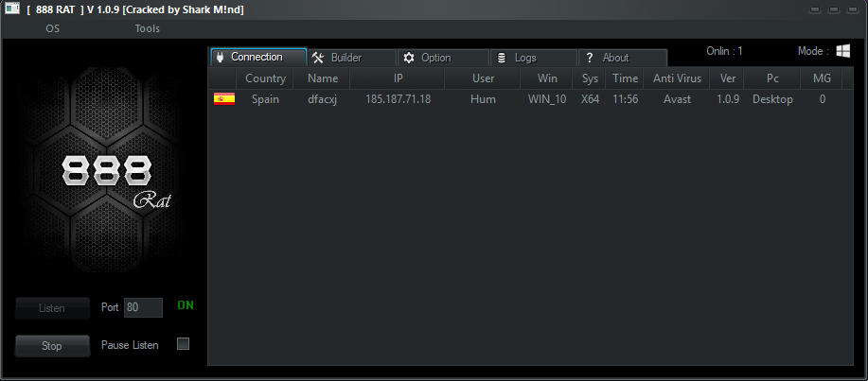Click the X64 system cell
The height and width of the screenshot is (381, 868).
590,99
